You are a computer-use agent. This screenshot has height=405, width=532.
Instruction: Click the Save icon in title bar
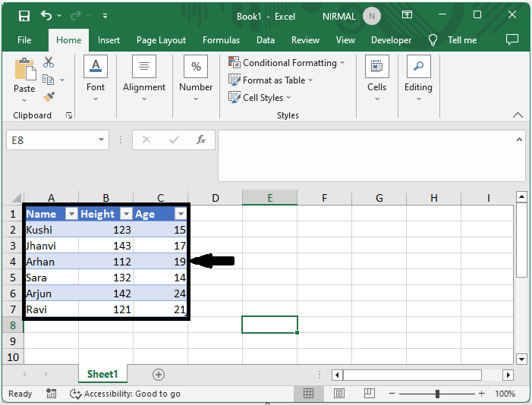pos(24,16)
